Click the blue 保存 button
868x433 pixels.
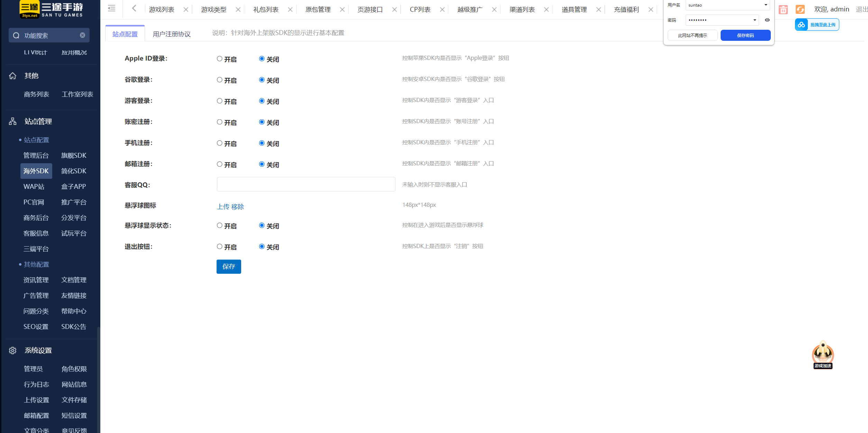(229, 267)
